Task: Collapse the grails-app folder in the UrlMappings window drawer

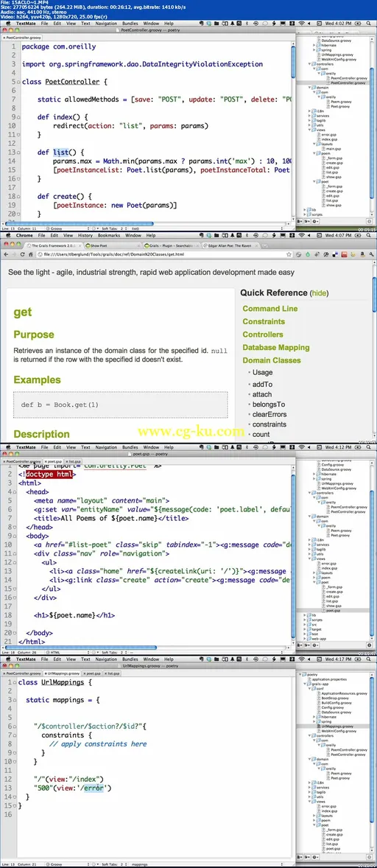Action: coord(306,684)
